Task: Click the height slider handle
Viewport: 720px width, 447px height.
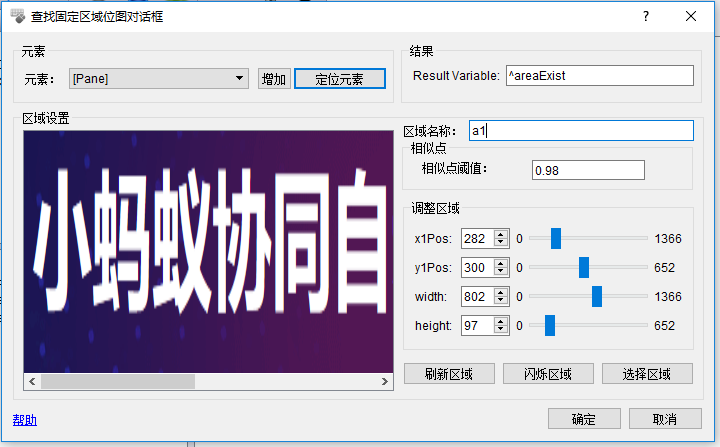Action: point(550,325)
